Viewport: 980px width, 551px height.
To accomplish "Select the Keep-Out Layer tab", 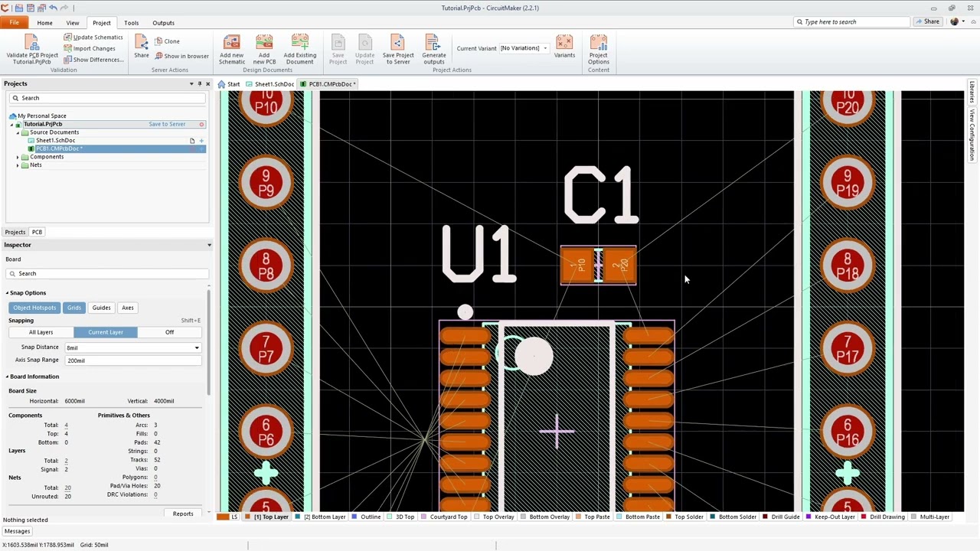I will point(830,517).
